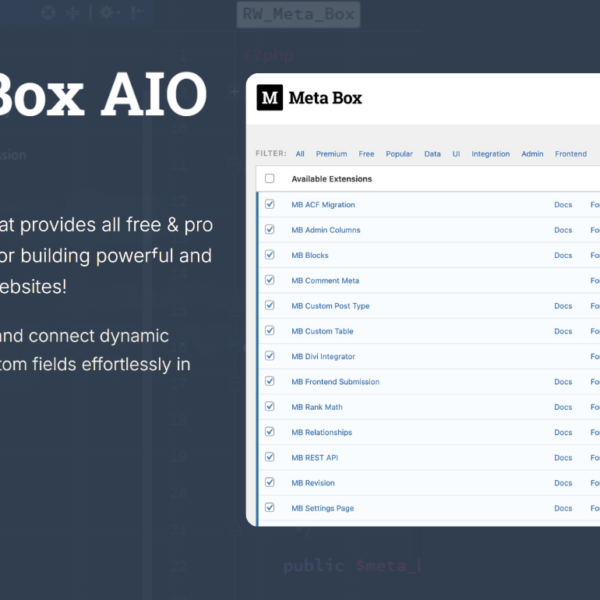Viewport: 600px width, 600px height.
Task: Select the Premium filter
Action: point(331,154)
